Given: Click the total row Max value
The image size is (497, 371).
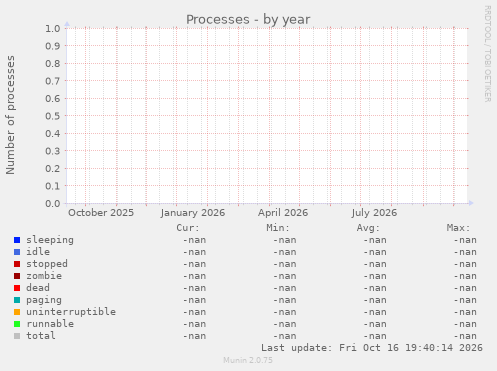Looking at the screenshot, I should coord(465,336).
